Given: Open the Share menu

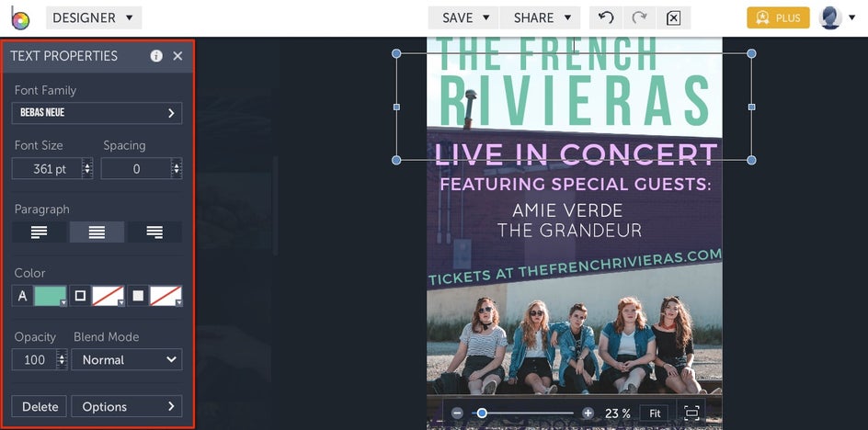Looking at the screenshot, I should pos(540,17).
